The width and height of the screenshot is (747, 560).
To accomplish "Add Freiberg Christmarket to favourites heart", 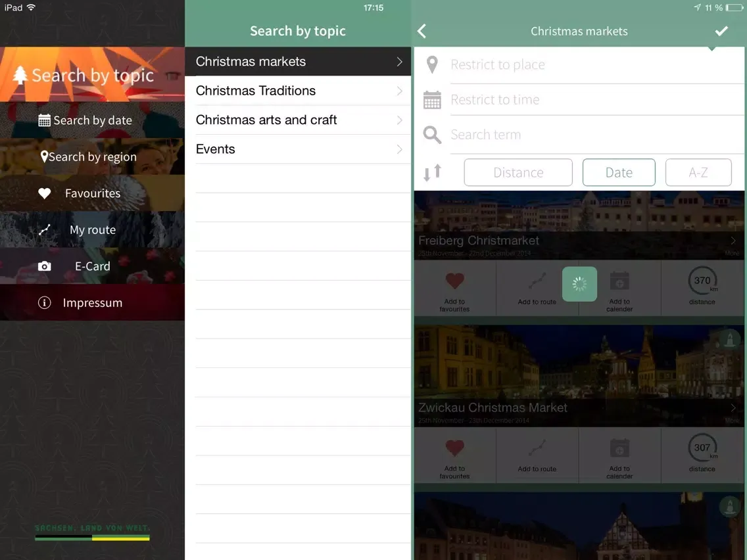I will click(x=454, y=281).
